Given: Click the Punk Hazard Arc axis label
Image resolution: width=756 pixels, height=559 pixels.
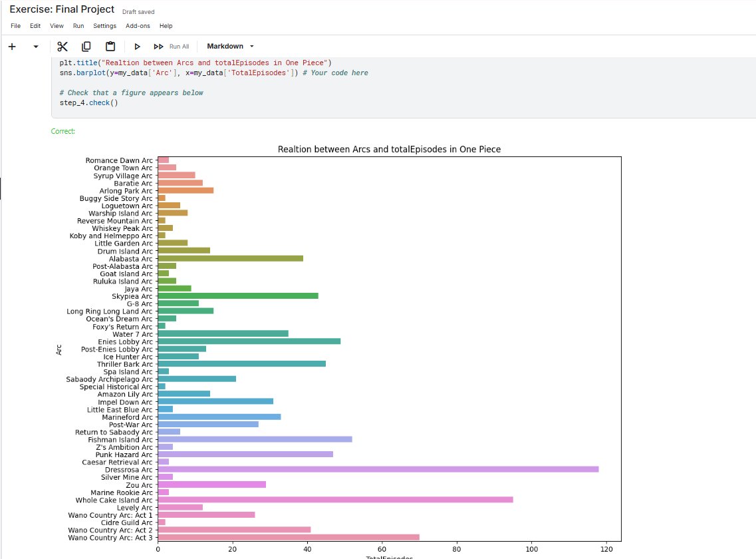Looking at the screenshot, I should pos(124,455).
